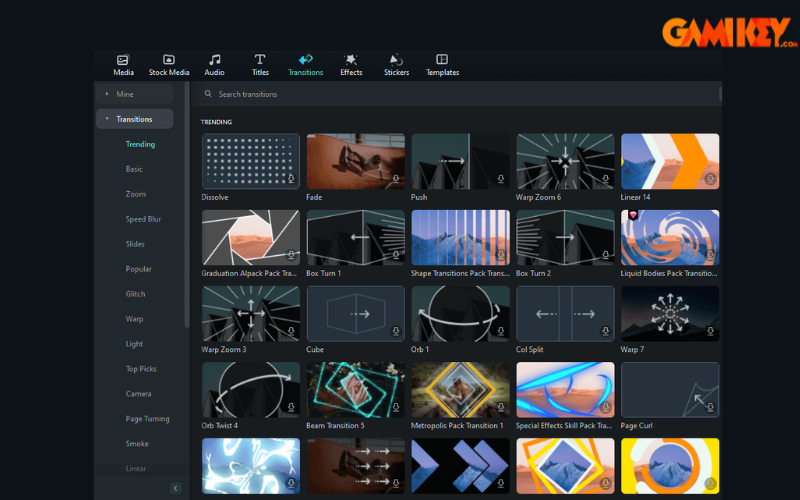Viewport: 800px width, 500px height.
Task: Select the Speed Blur category
Action: click(143, 219)
